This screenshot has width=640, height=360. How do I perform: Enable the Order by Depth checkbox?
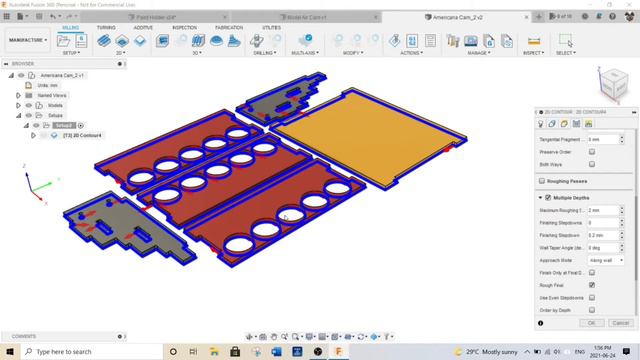click(592, 310)
